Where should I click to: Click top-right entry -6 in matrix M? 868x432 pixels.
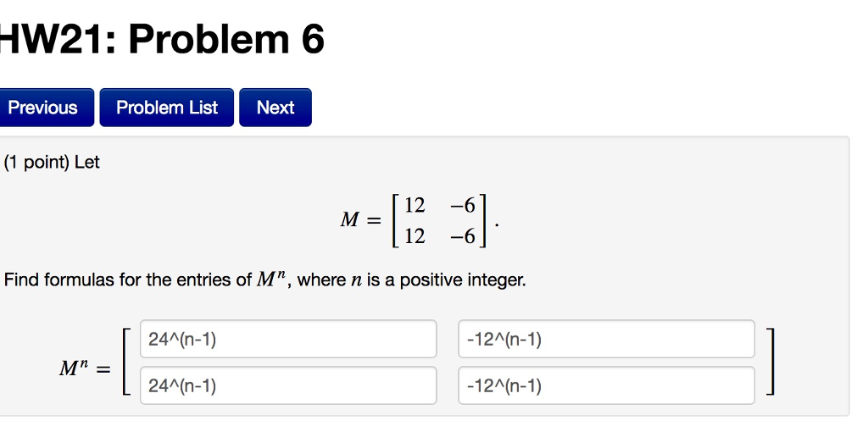(463, 205)
